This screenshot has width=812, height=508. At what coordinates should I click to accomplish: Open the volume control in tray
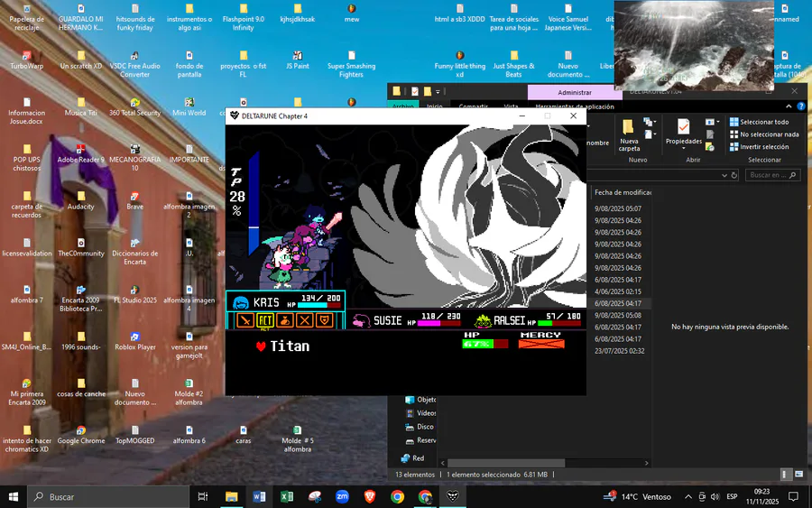coord(715,496)
